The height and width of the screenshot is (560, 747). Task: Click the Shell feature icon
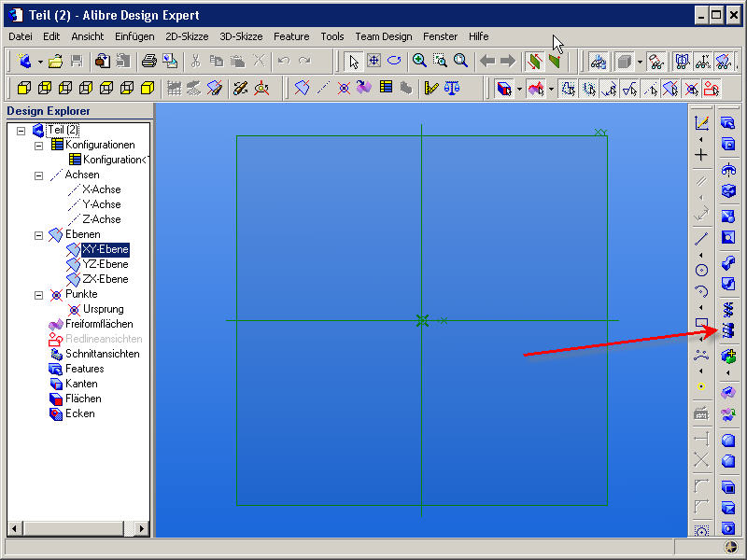click(x=728, y=486)
